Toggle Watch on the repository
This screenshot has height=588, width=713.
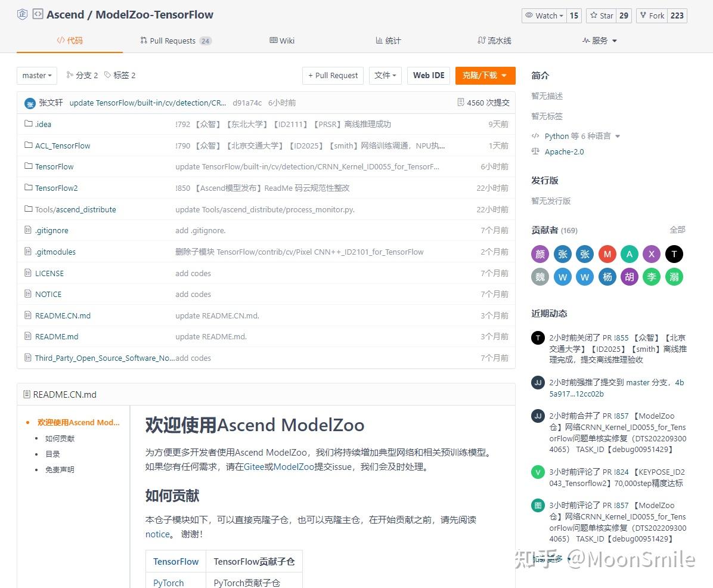click(x=543, y=16)
